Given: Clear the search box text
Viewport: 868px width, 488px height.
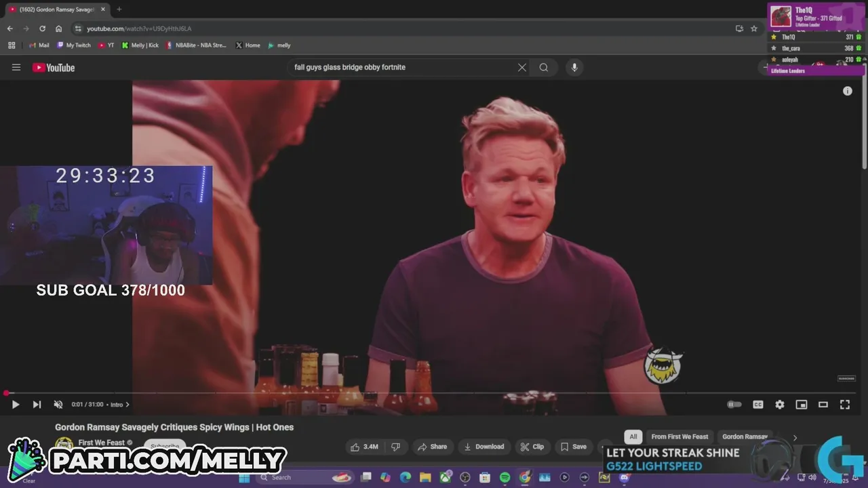Looking at the screenshot, I should point(522,67).
